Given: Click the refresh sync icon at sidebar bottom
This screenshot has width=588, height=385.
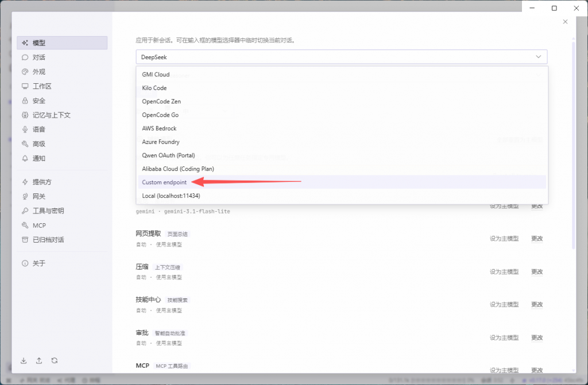Looking at the screenshot, I should point(55,360).
